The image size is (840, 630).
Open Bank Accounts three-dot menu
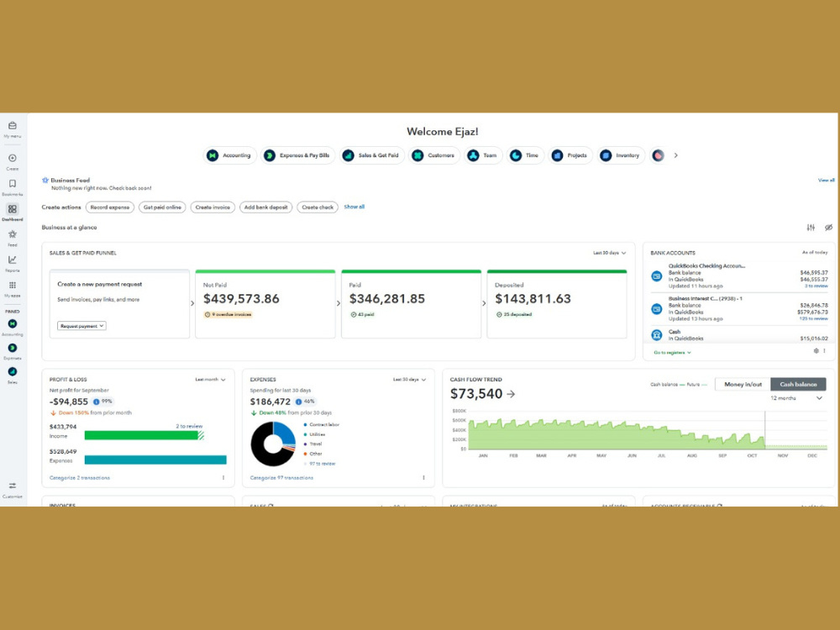(x=825, y=351)
